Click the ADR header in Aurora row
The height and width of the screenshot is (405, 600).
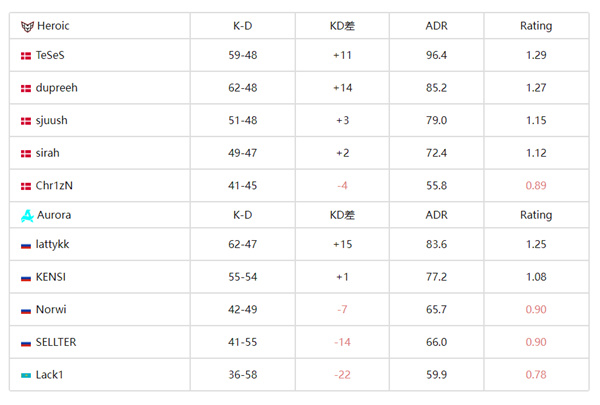(436, 215)
